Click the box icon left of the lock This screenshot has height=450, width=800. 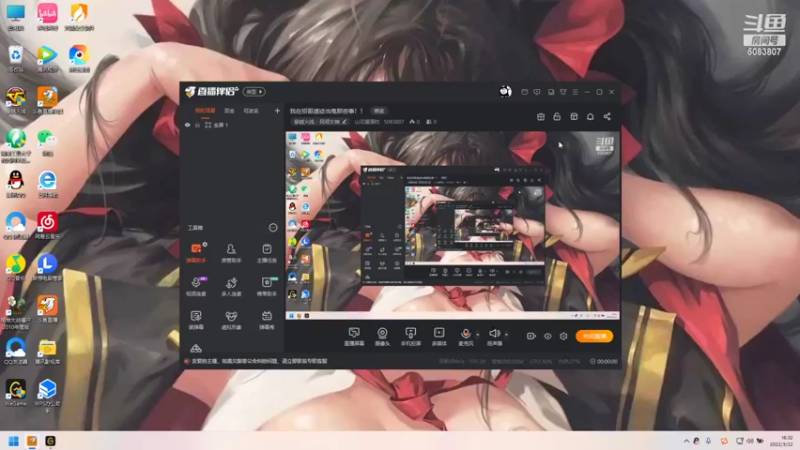(x=541, y=116)
